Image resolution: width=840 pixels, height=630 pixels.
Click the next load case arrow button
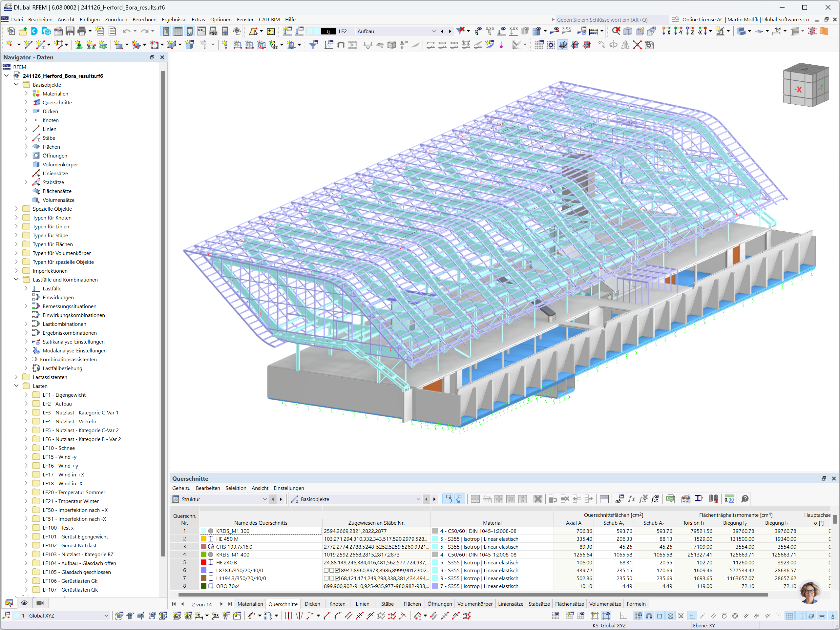pos(450,31)
